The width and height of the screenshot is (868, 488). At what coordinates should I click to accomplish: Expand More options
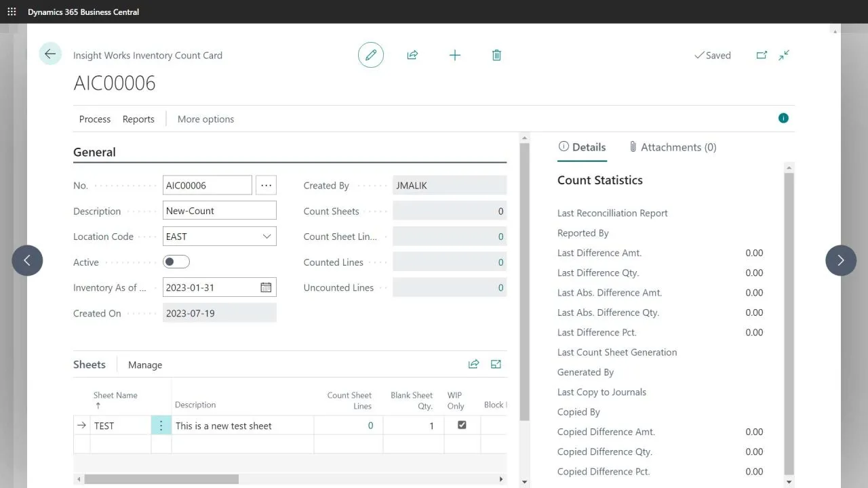pos(205,119)
